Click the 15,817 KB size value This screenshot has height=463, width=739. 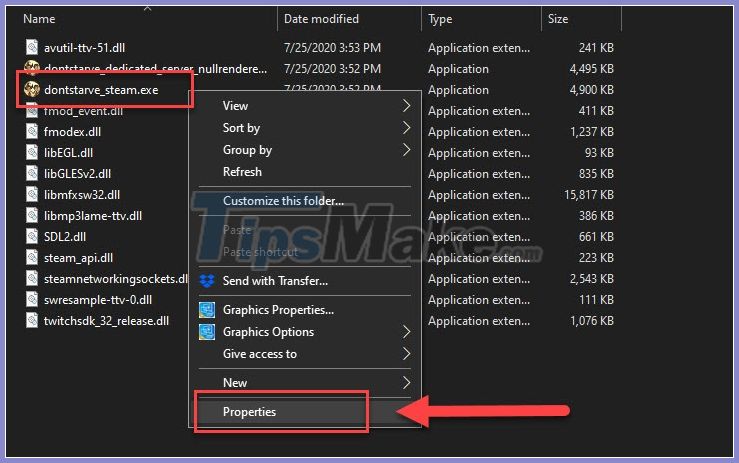[589, 195]
